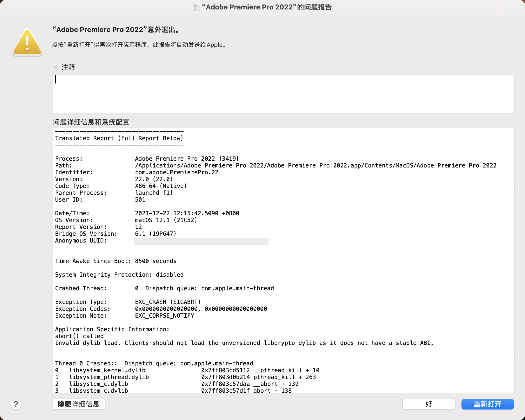
Task: Click the Process value Adobe Premiere Pro 2022 [3419]
Action: pyautogui.click(x=187, y=159)
